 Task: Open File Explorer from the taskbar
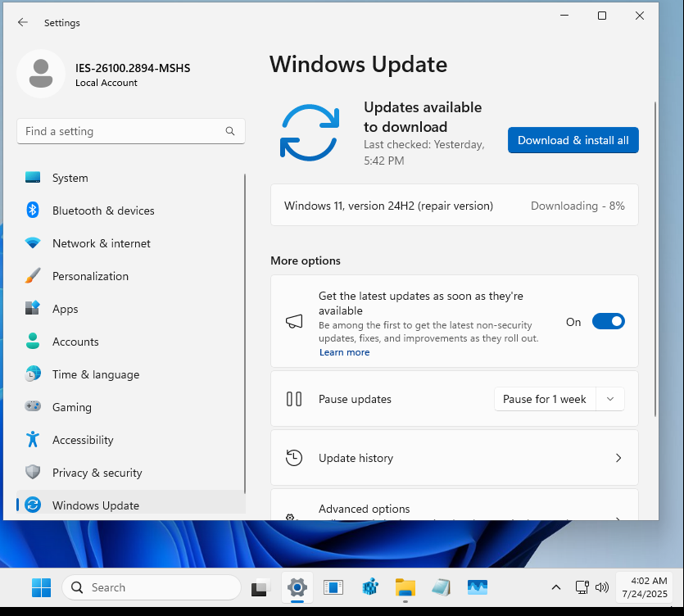405,587
